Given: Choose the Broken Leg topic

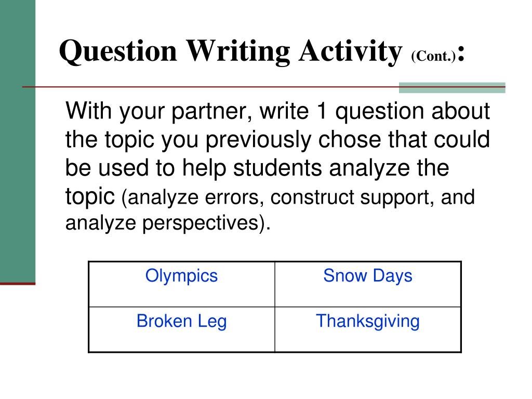Looking at the screenshot, I should pos(181,329).
